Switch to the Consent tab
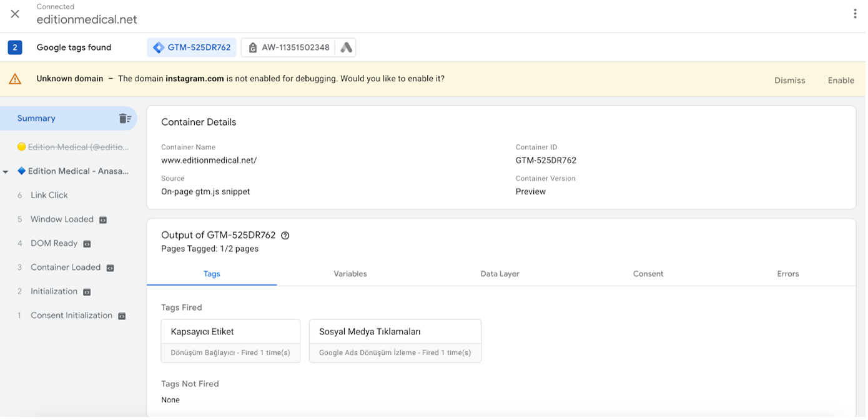 point(648,274)
